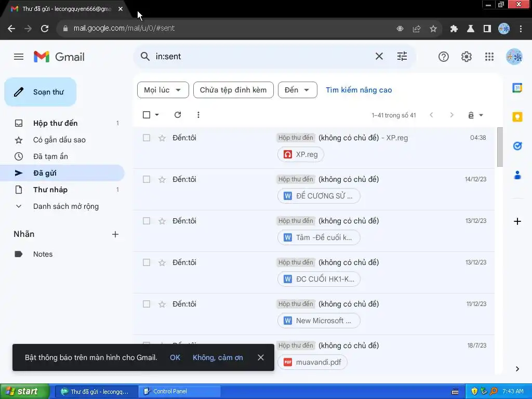The image size is (532, 399).
Task: Star the Tâm -Đề cuối k... email
Action: tap(162, 221)
